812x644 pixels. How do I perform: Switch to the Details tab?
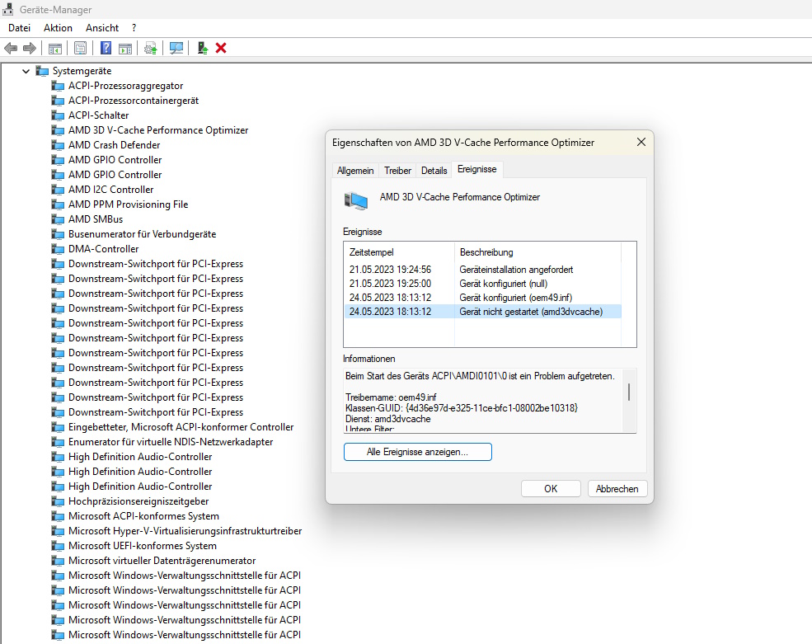tap(434, 171)
